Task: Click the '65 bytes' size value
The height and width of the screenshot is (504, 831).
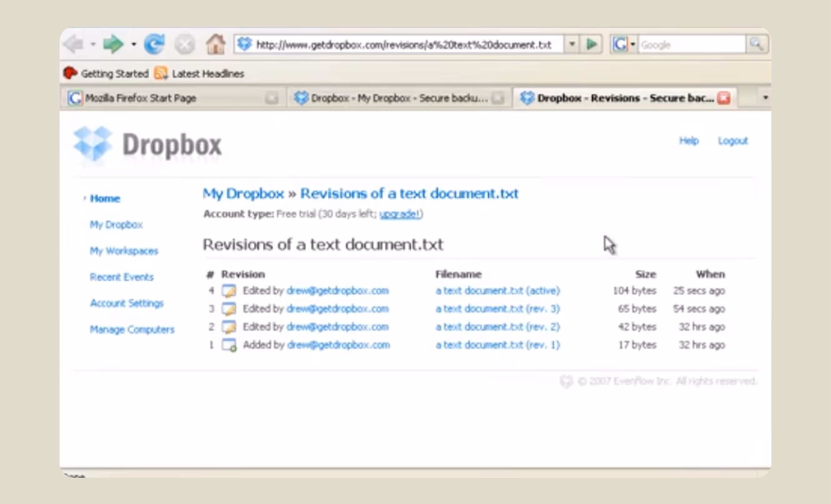Action: coord(637,309)
